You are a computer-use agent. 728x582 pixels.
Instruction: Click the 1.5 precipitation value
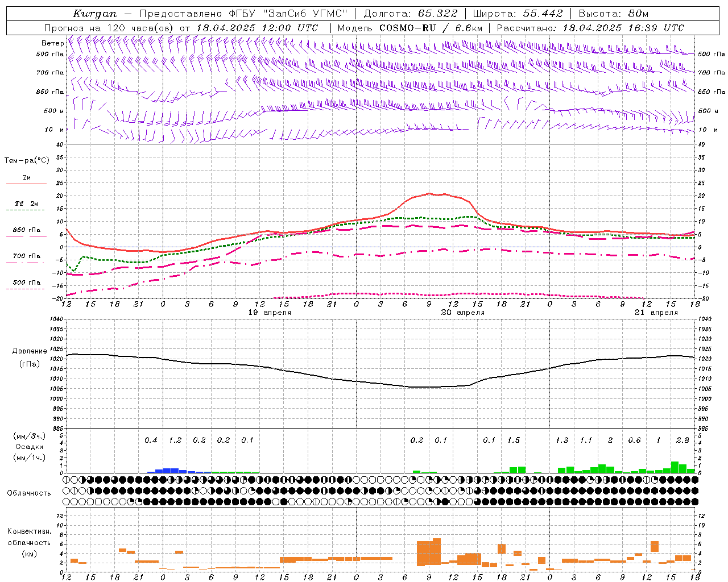pos(514,440)
